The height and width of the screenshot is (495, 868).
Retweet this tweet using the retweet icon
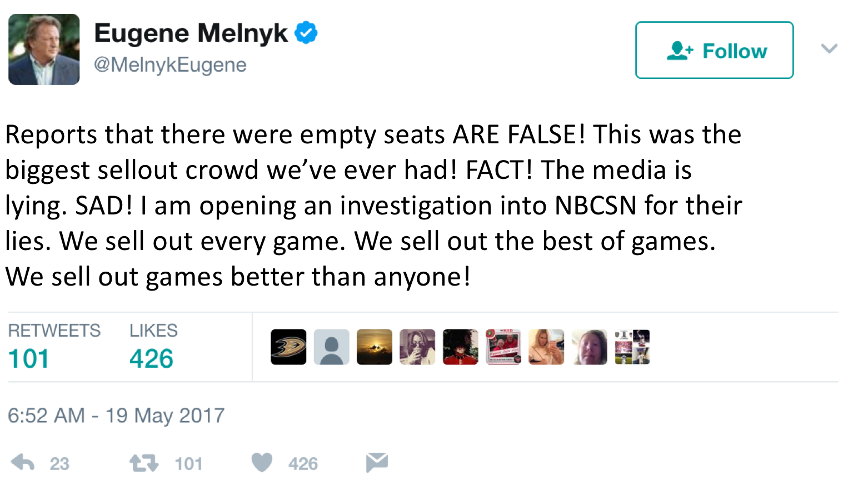pyautogui.click(x=144, y=463)
